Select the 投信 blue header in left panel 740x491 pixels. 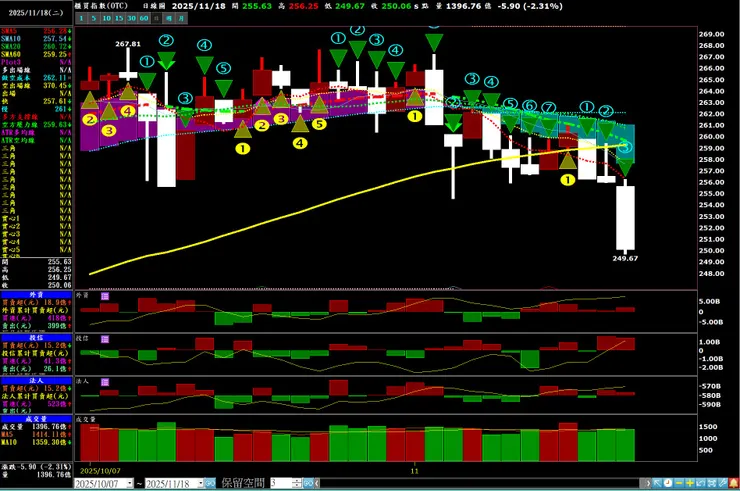coord(36,338)
